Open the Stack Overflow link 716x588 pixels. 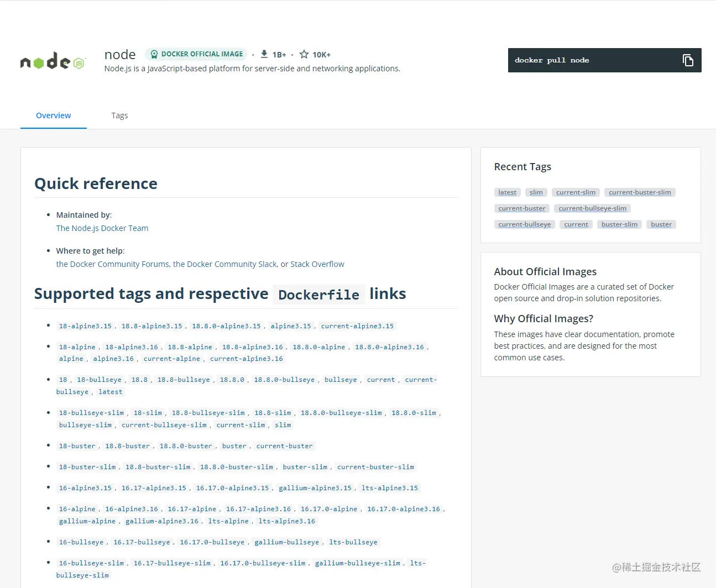(x=317, y=264)
